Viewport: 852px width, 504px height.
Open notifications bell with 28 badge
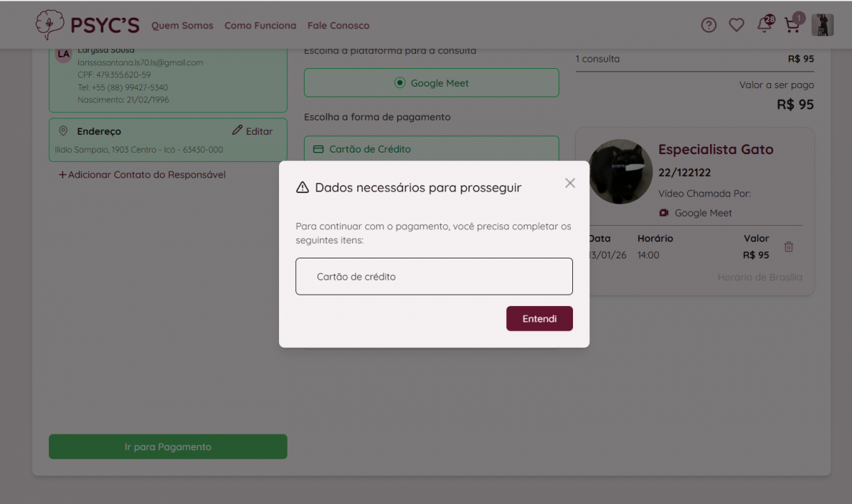765,25
